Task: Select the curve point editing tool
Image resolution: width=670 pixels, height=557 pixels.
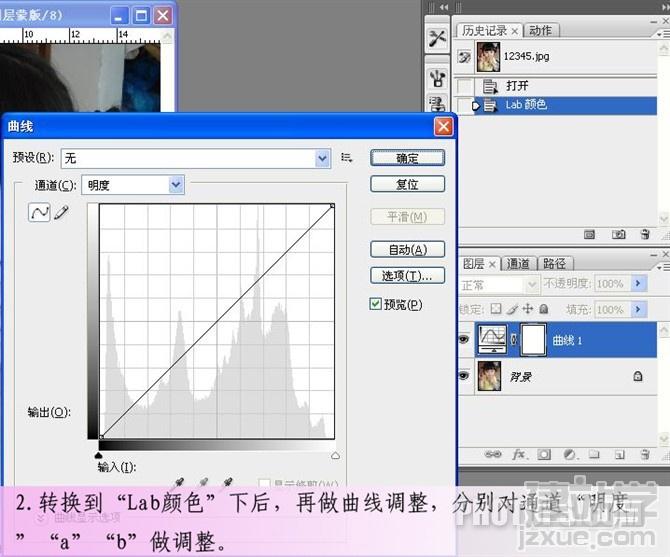Action: pos(39,212)
